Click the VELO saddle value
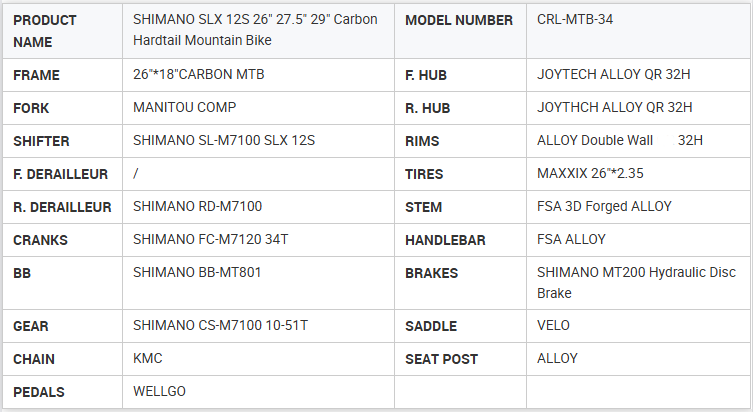Screen dimensions: 753x412 tap(553, 326)
